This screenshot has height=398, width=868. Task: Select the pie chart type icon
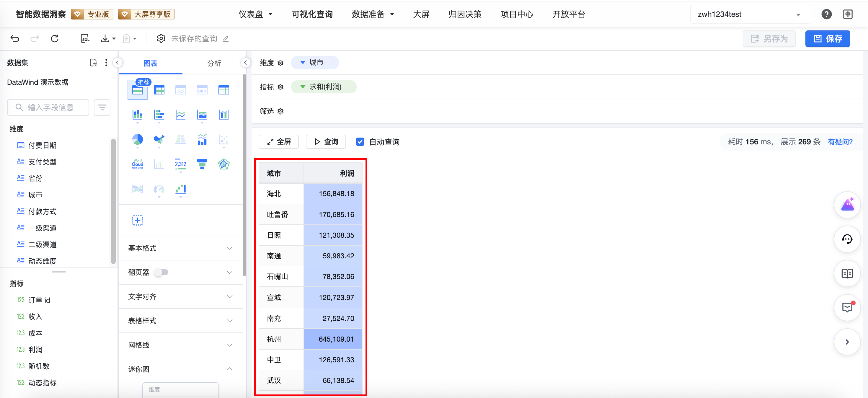[137, 140]
